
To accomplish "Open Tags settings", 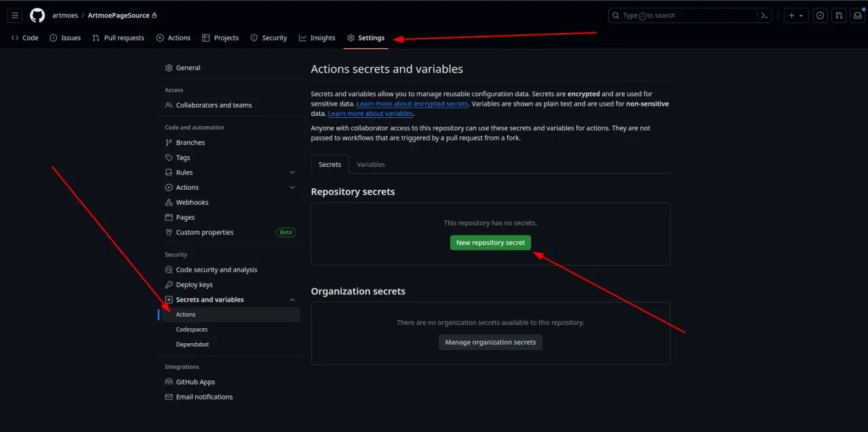I will 183,157.
